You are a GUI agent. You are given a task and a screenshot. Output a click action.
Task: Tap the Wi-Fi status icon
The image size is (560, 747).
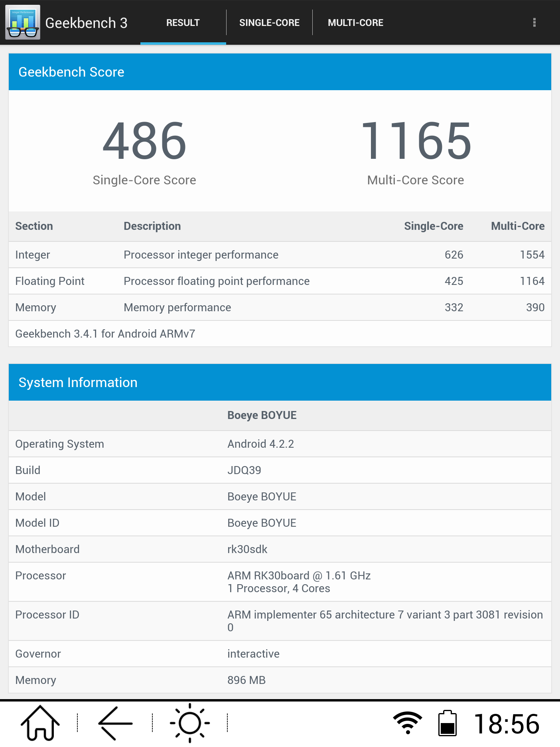point(407,723)
